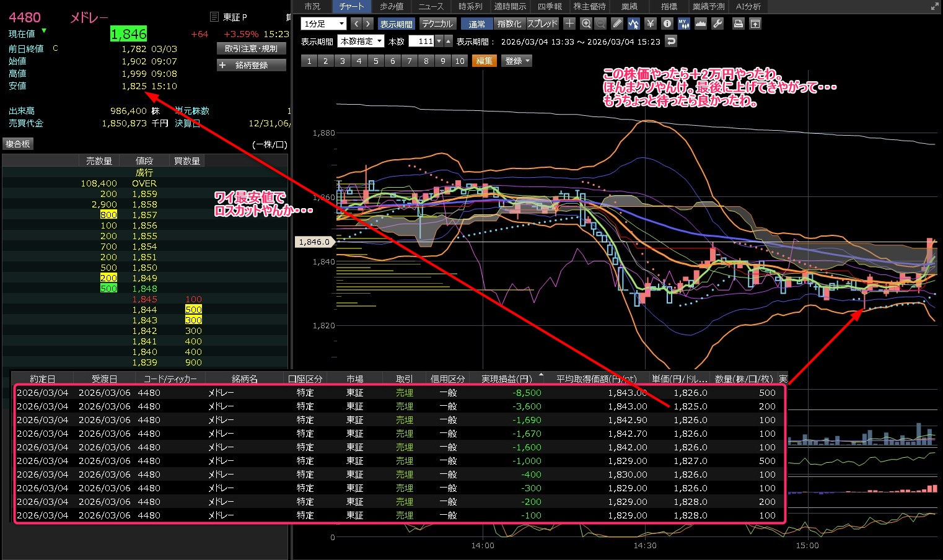
Task: Click the zoom in magnifier icon
Action: [586, 24]
